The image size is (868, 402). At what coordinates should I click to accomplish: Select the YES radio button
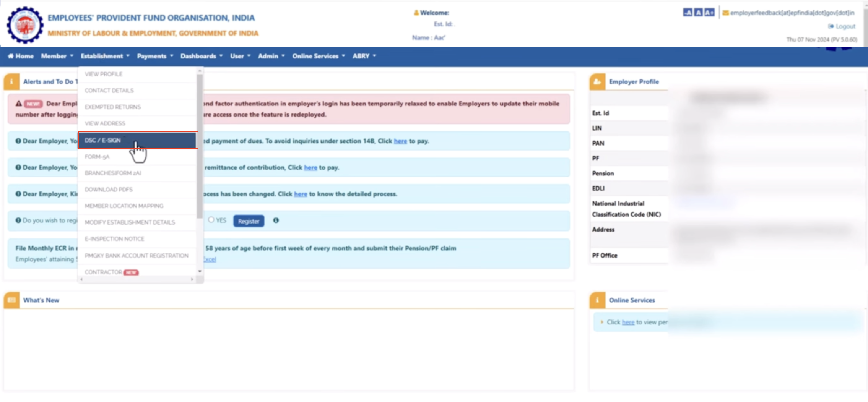[x=211, y=220]
